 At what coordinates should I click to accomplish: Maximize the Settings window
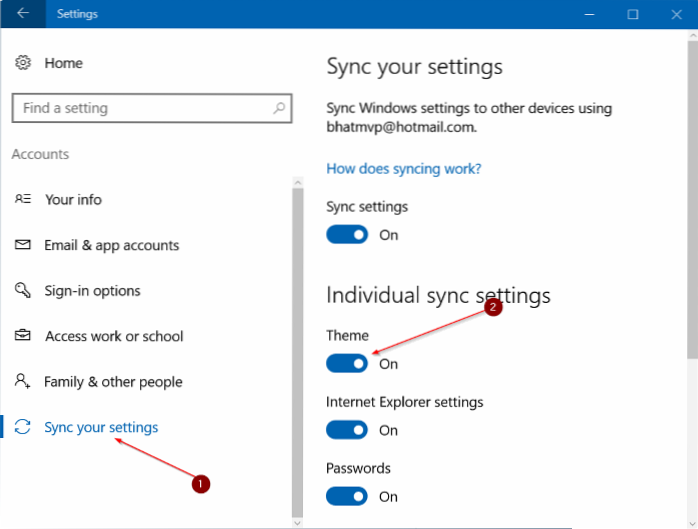[633, 14]
